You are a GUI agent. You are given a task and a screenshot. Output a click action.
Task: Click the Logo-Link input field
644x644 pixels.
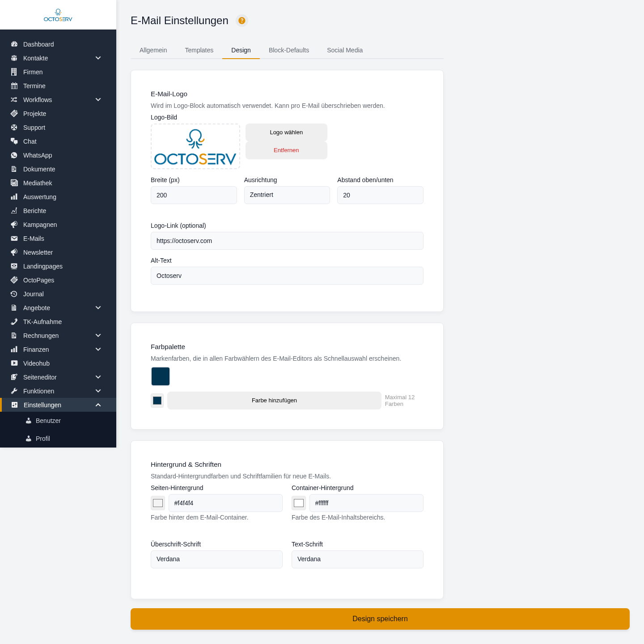click(x=287, y=241)
